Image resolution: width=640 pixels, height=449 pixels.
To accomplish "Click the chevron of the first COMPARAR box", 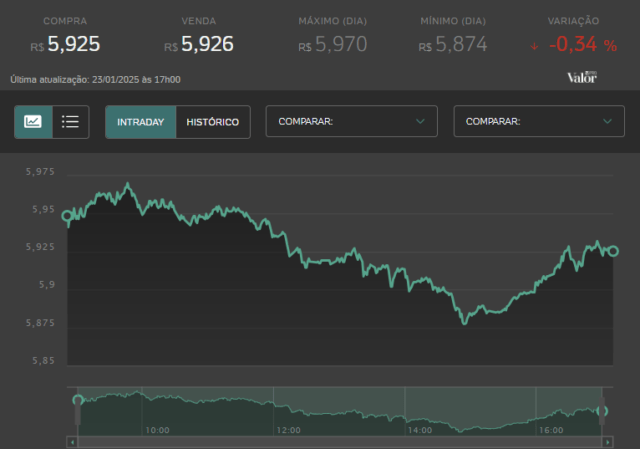I will (420, 121).
